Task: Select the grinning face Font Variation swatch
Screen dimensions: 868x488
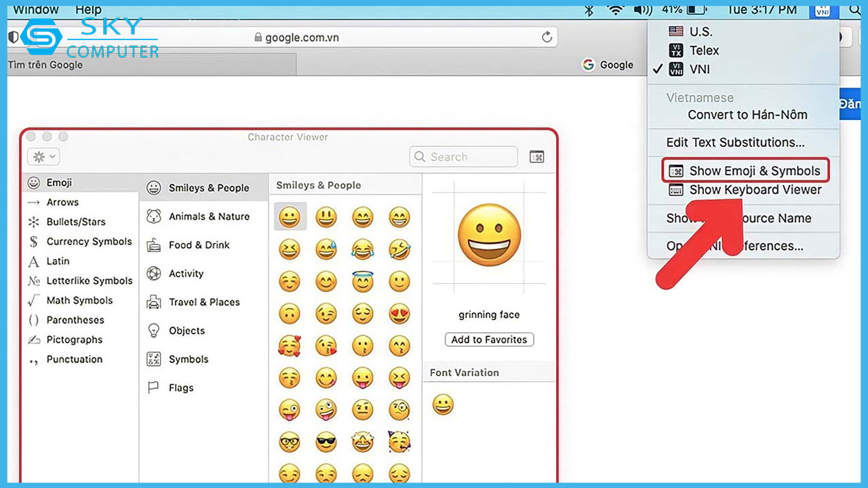Action: coord(442,405)
